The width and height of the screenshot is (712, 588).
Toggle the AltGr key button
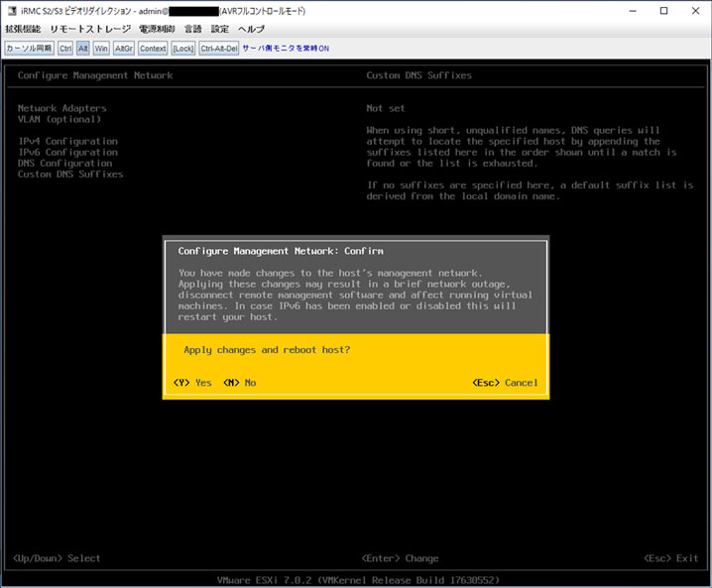tap(124, 49)
